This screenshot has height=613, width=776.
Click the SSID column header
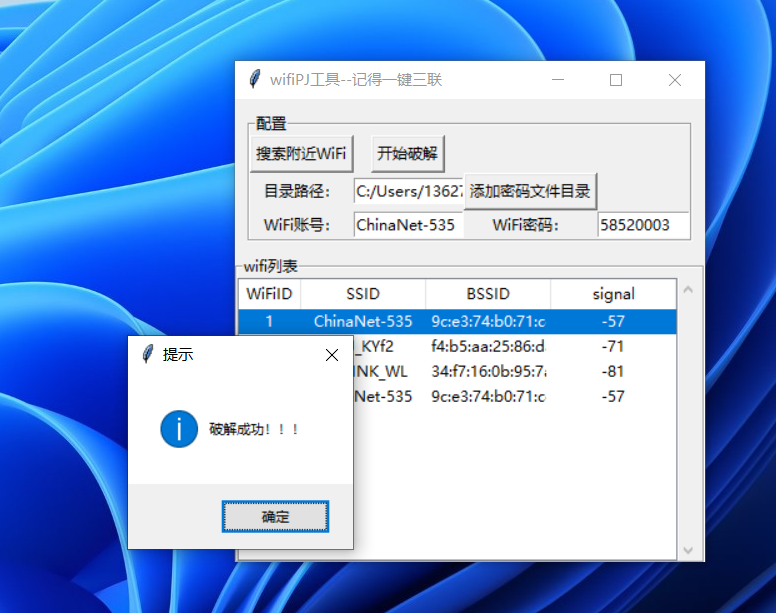click(x=363, y=294)
